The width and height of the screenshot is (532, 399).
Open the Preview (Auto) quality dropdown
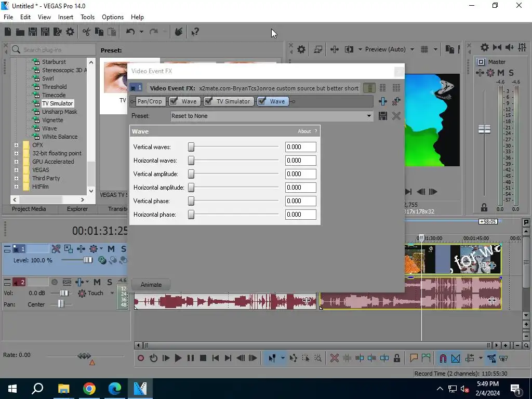pos(412,49)
